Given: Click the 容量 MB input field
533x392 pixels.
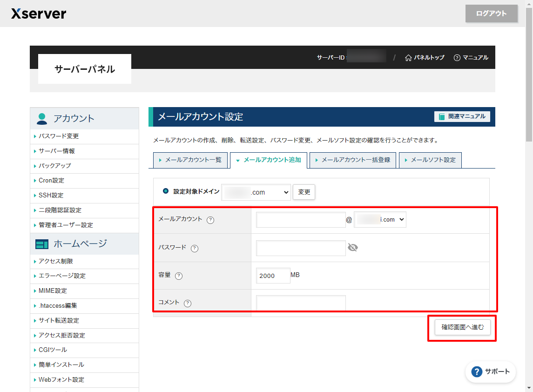Looking at the screenshot, I should click(273, 276).
